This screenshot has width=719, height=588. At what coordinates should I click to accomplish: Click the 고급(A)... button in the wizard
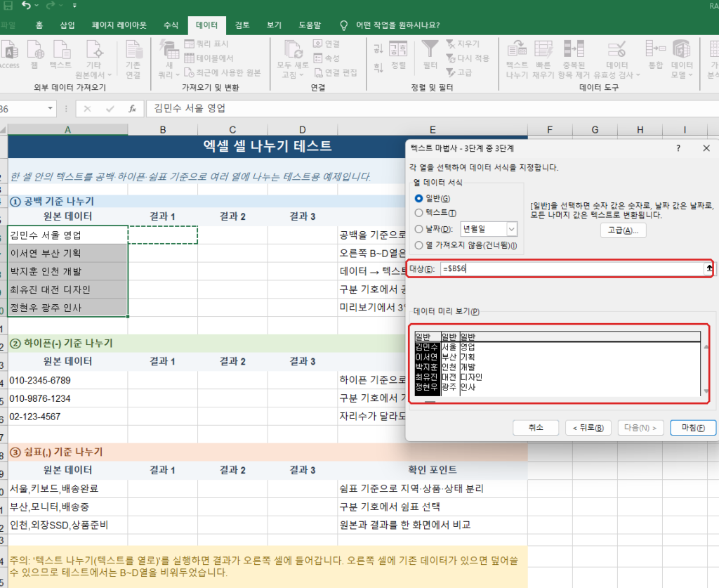[x=624, y=230]
